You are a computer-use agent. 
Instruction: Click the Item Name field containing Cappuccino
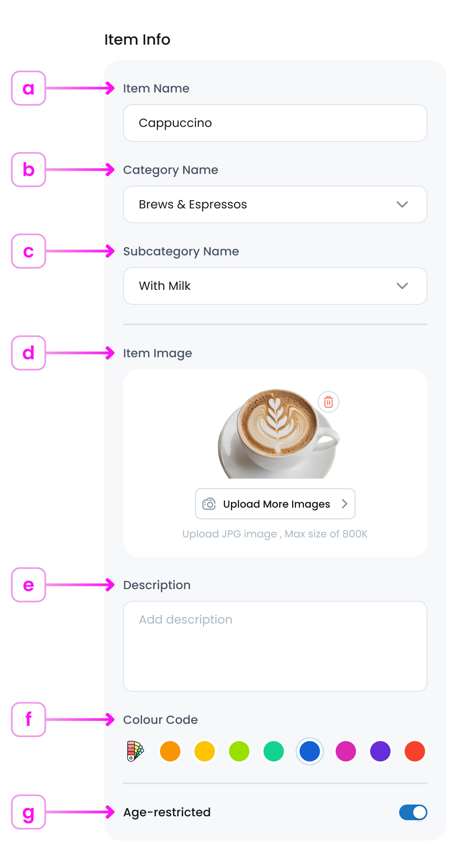pyautogui.click(x=275, y=123)
